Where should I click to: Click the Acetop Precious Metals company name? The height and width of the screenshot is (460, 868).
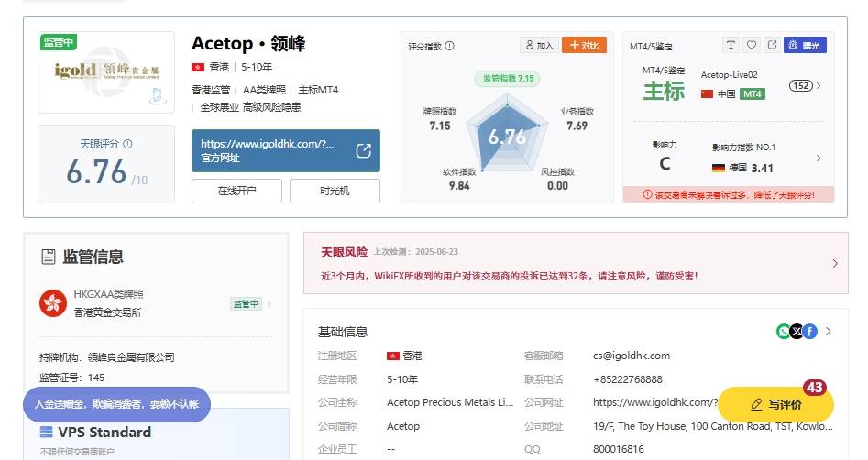450,403
